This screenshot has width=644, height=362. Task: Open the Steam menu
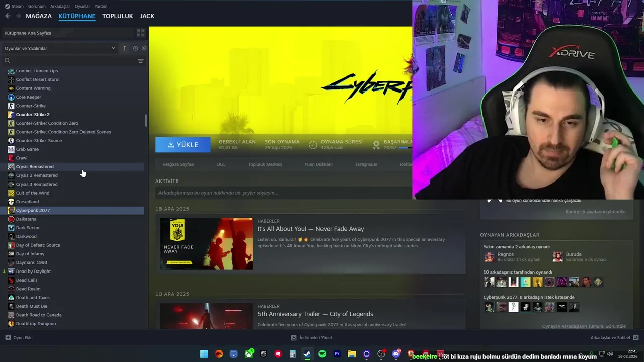(x=14, y=6)
